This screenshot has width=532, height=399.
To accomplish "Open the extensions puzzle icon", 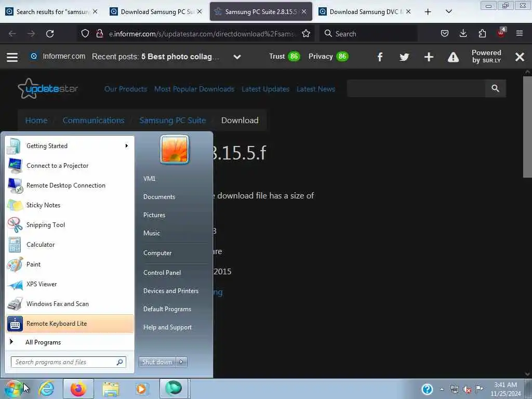I will point(482,34).
